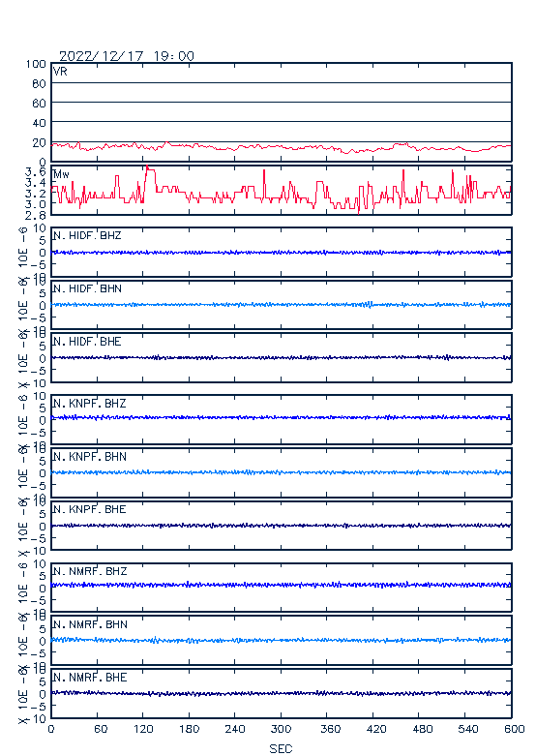Click the 120 tick on time axis
Image resolution: width=536 pixels, height=756 pixels.
click(143, 729)
